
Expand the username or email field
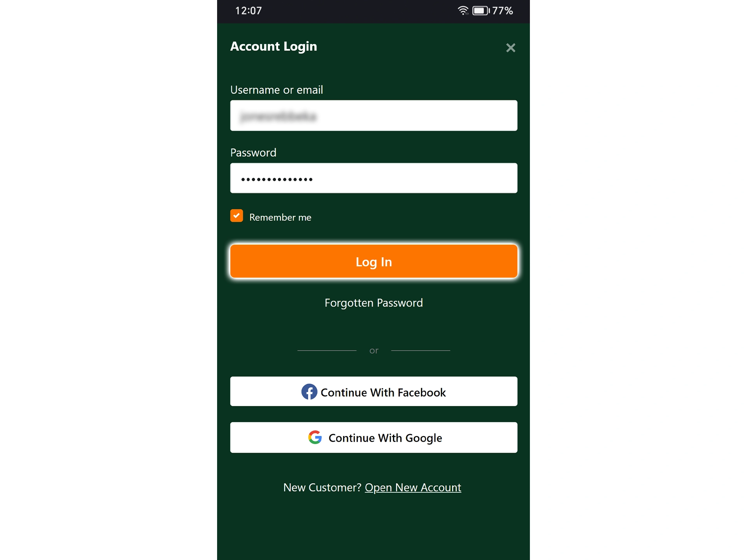pos(373,116)
